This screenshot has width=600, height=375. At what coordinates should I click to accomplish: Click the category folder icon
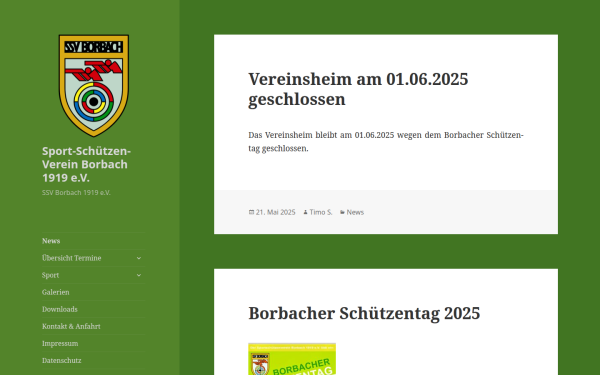coord(342,212)
